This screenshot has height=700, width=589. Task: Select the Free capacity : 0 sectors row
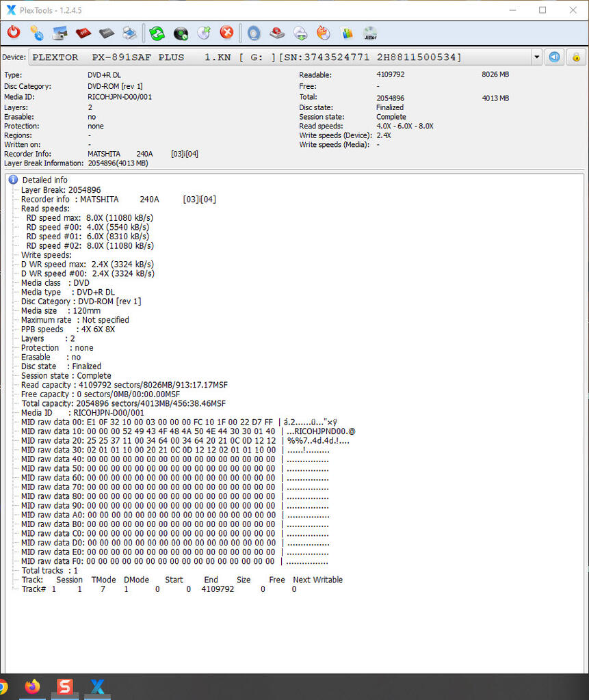[x=101, y=394]
